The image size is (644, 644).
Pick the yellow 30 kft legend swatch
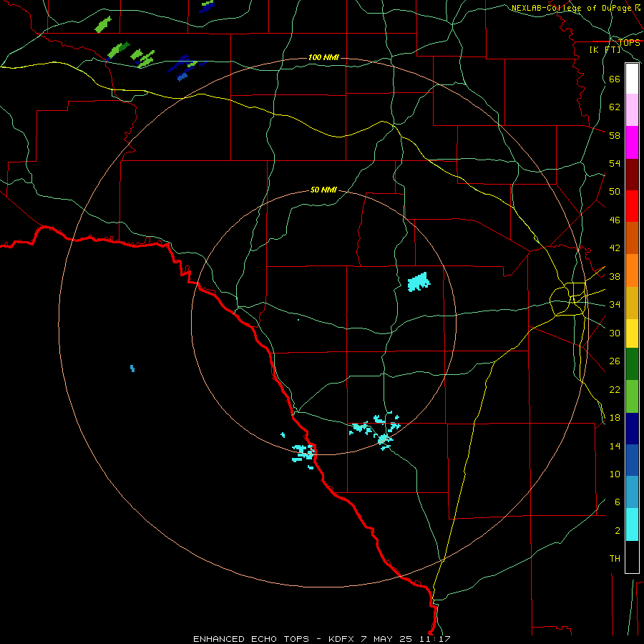(x=632, y=333)
